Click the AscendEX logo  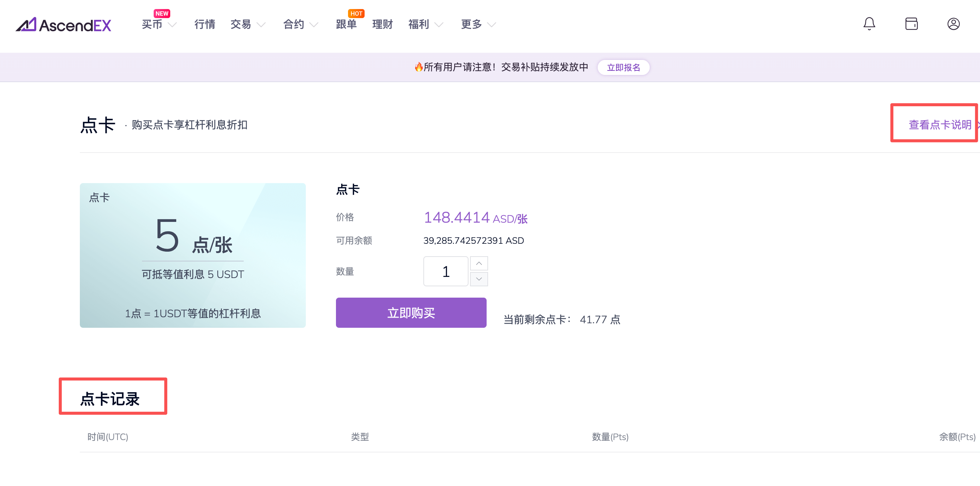coord(63,25)
